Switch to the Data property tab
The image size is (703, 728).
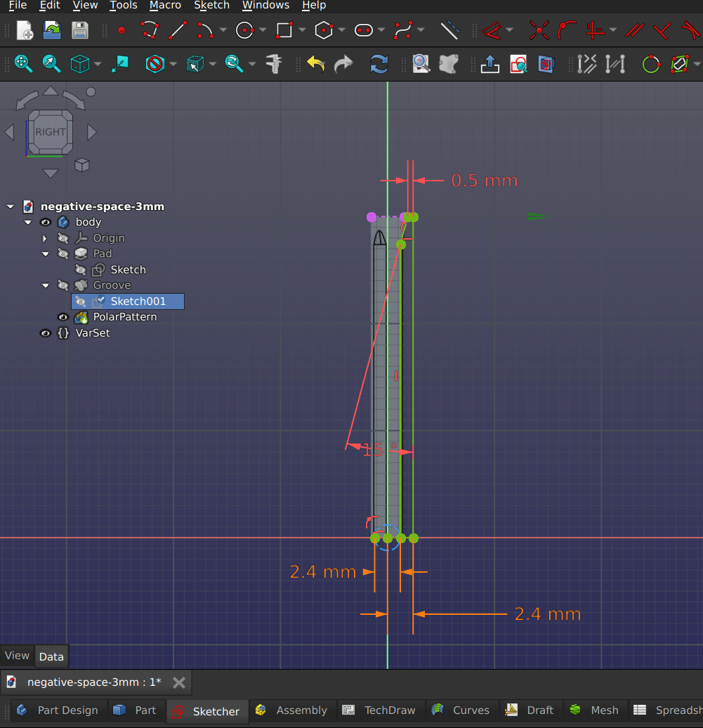pyautogui.click(x=51, y=656)
